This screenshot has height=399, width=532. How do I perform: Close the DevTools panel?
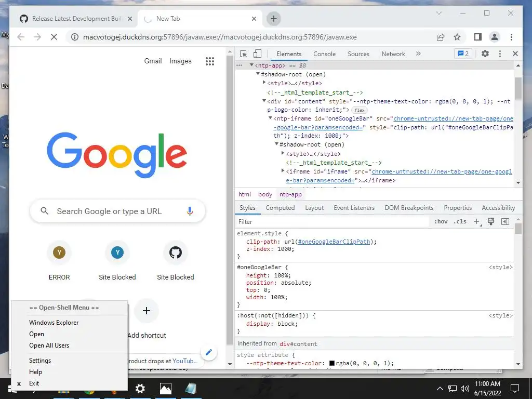coord(515,54)
